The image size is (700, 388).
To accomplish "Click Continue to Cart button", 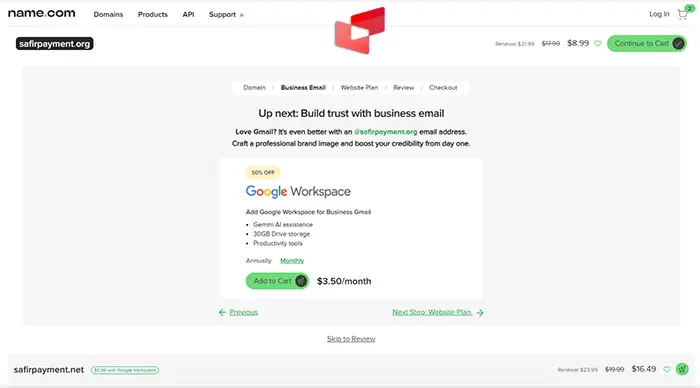I will [x=646, y=43].
